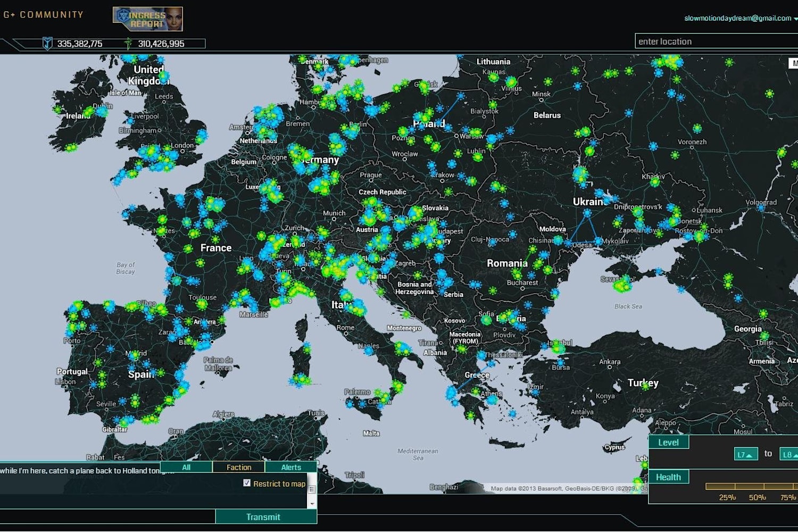Click the Enlightened faction emblem beside its score
This screenshot has height=532, width=798.
pos(129,44)
